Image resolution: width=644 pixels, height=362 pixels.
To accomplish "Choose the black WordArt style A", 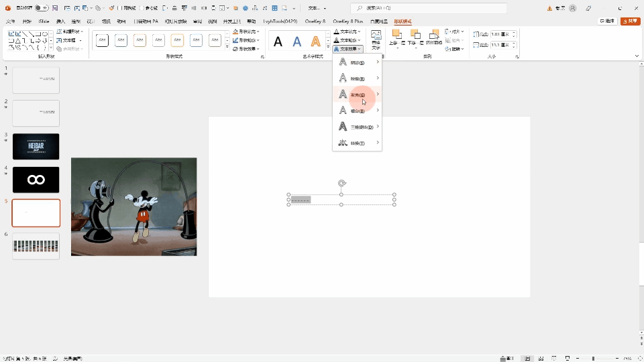I will [278, 41].
